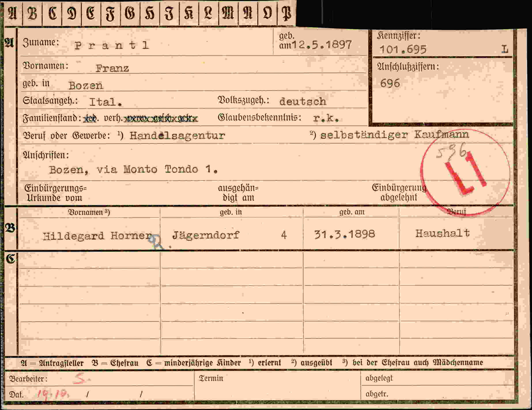Click the first name 'Franz'
This screenshot has width=532, height=410.
pos(112,68)
